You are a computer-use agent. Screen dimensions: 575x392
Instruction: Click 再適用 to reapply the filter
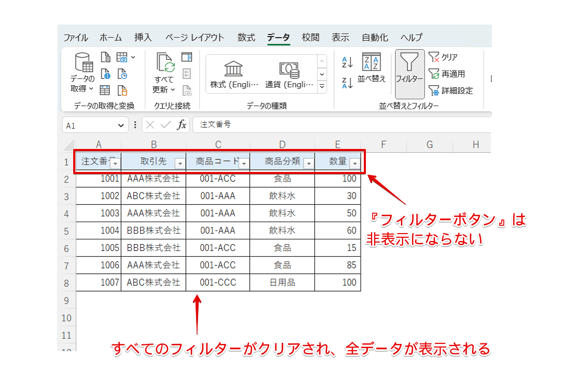point(446,74)
